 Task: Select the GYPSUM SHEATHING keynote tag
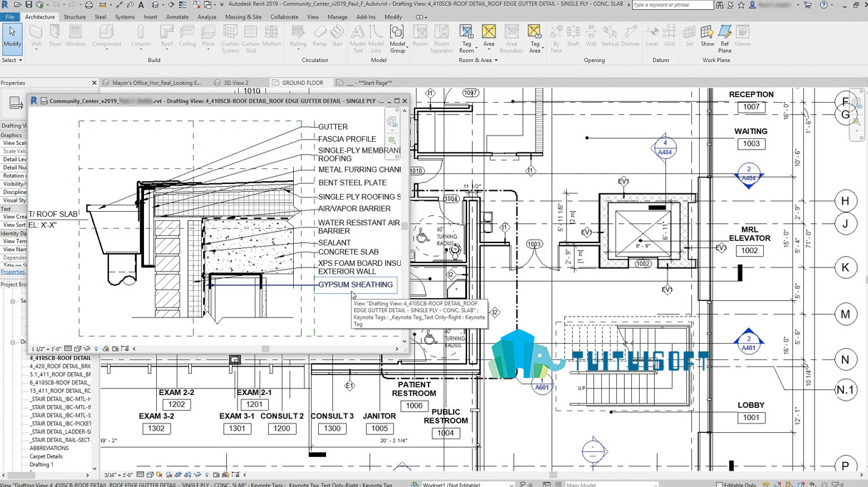pos(355,284)
